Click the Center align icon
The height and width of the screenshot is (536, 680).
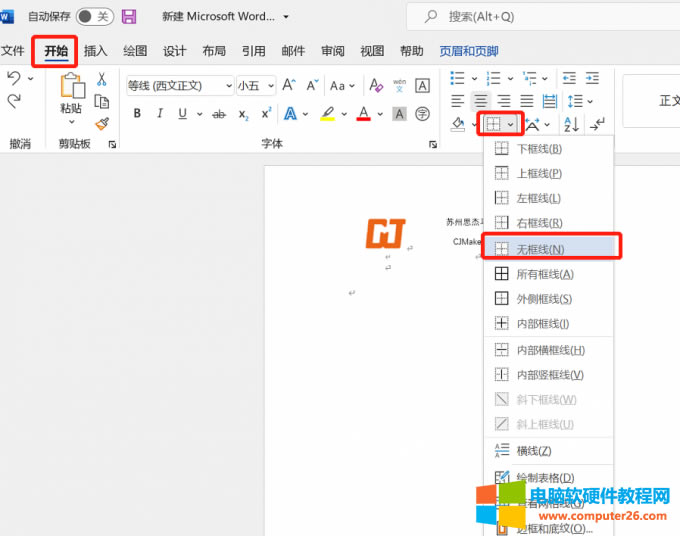pyautogui.click(x=481, y=101)
